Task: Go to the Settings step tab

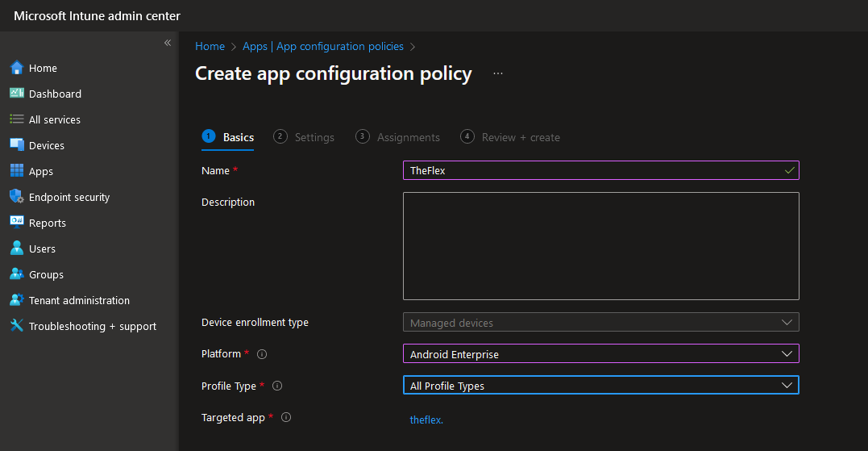Action: [303, 137]
